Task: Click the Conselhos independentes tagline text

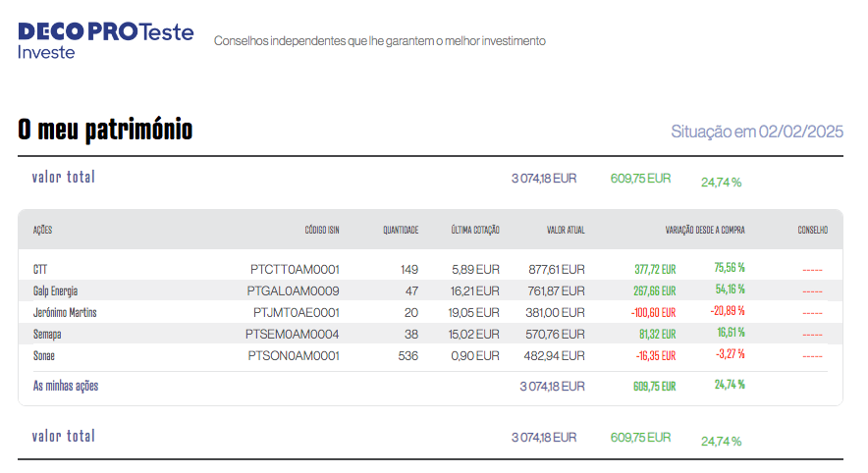Action: click(379, 41)
